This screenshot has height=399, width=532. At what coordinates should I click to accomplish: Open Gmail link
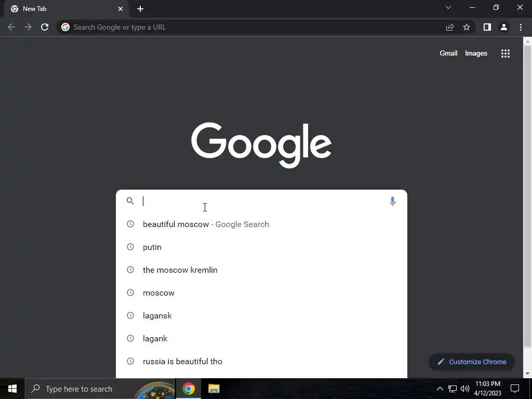[448, 54]
